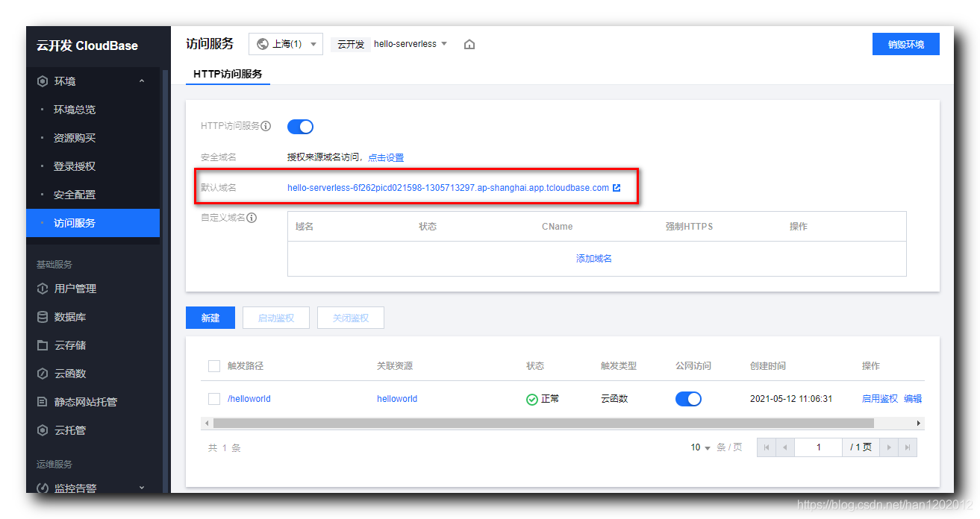Click the 添加域名 link
980x519 pixels.
(594, 258)
